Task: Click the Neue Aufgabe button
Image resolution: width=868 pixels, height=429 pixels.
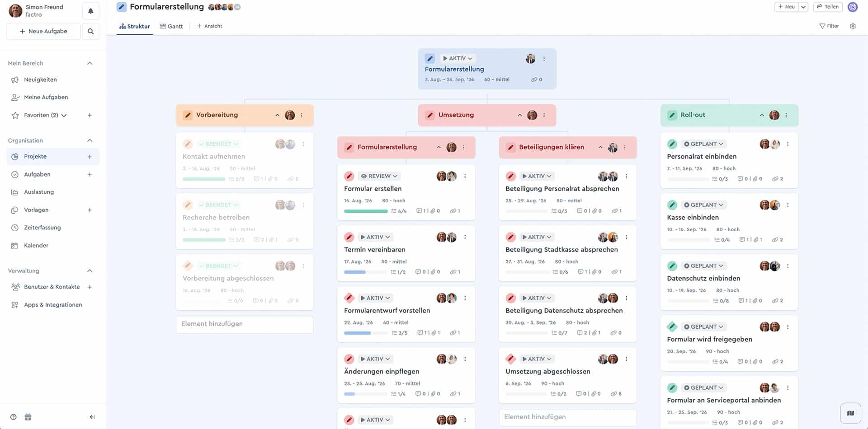Action: (x=43, y=31)
